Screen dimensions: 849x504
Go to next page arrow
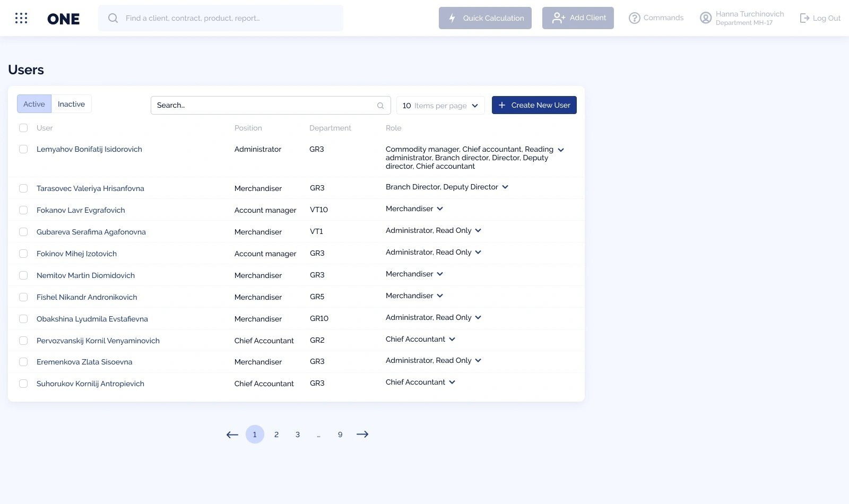click(362, 435)
